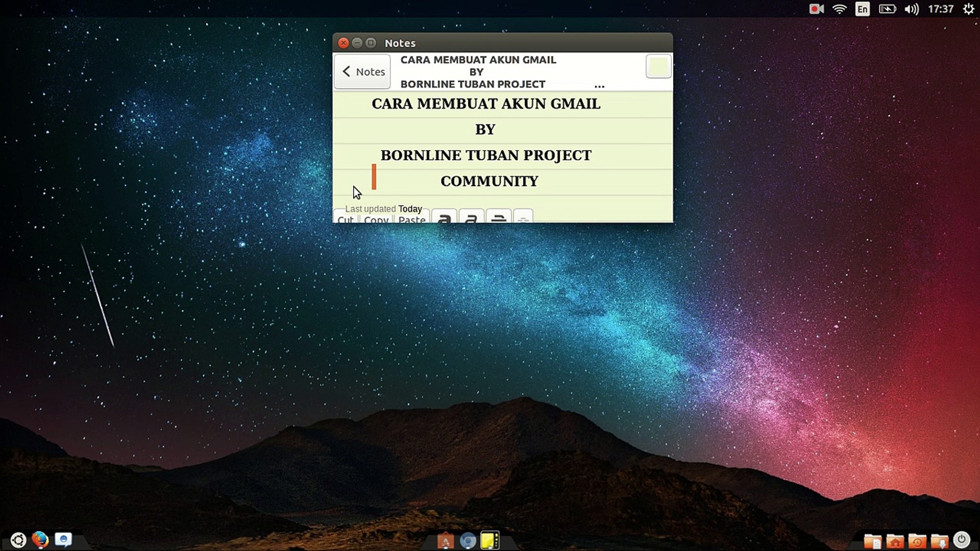Open the note options via the ellipsis
Screen dimensions: 980x551
click(x=600, y=86)
